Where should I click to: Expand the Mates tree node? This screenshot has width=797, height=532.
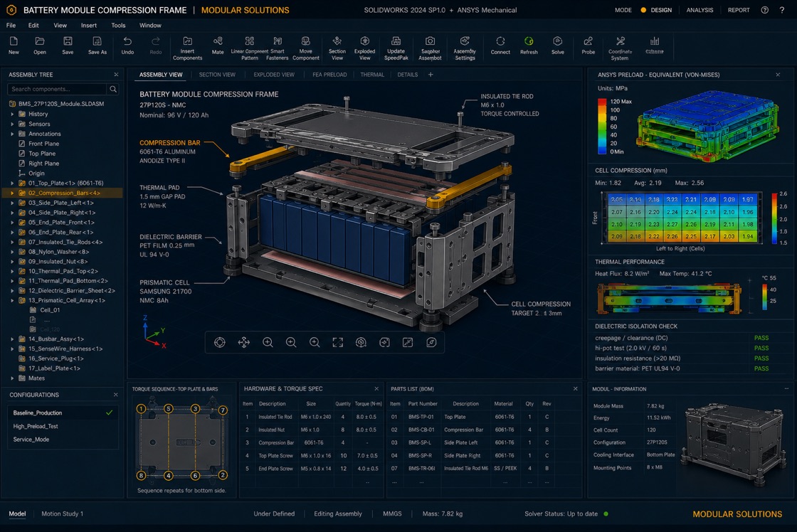coord(12,378)
